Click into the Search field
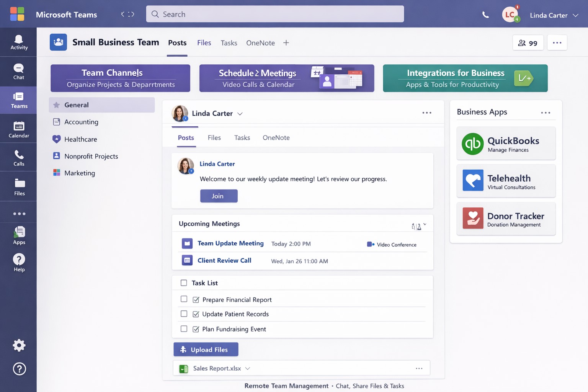588x392 pixels. 275,14
